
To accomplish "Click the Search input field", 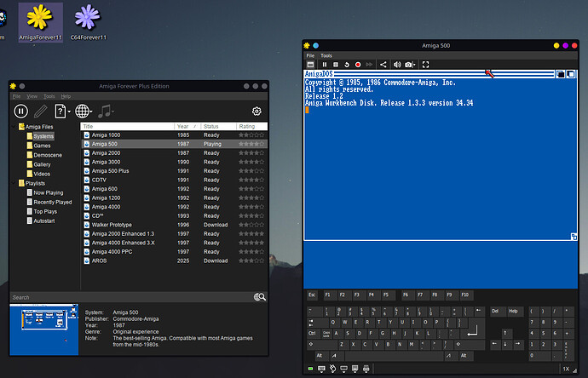I will pos(131,297).
